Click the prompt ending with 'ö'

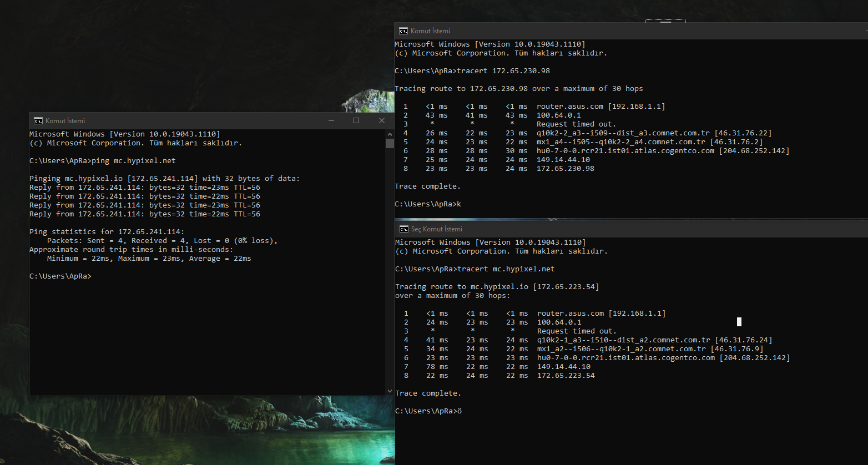[428, 411]
